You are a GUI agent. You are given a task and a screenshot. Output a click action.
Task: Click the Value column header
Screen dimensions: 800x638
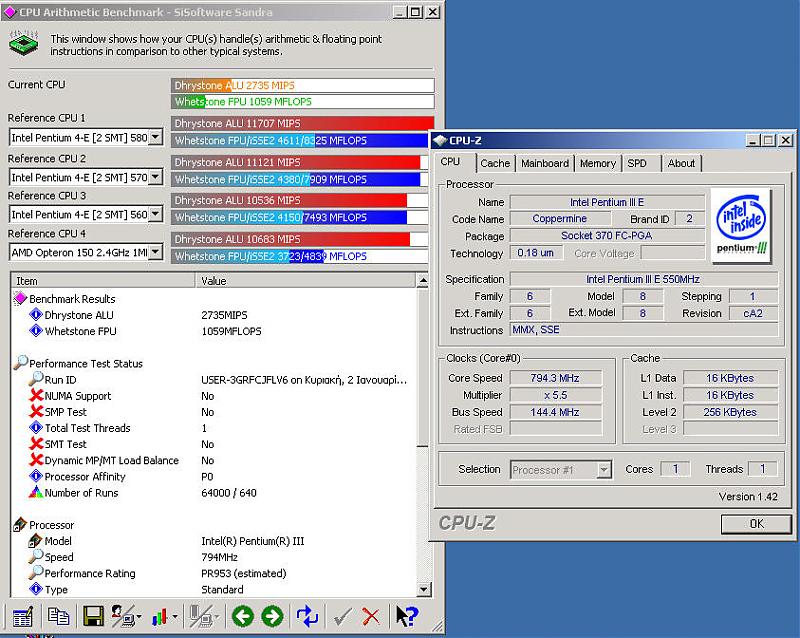[306, 281]
